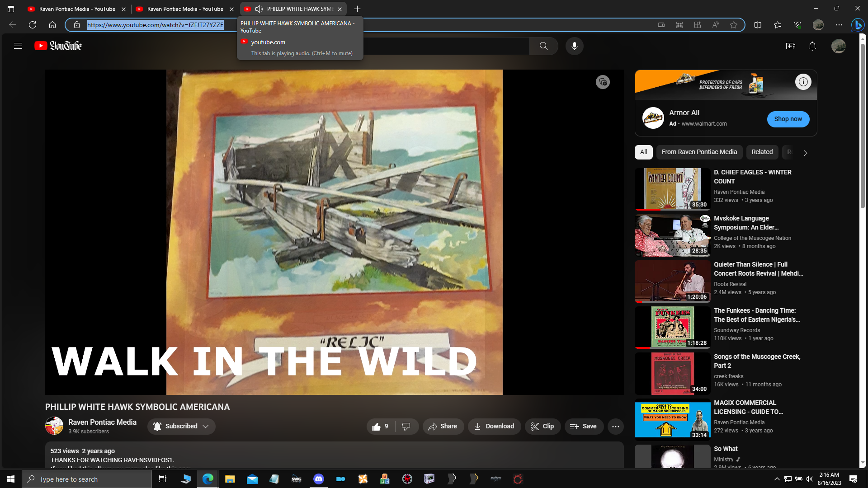Open the more actions three-dot menu
The image size is (868, 488).
(615, 426)
